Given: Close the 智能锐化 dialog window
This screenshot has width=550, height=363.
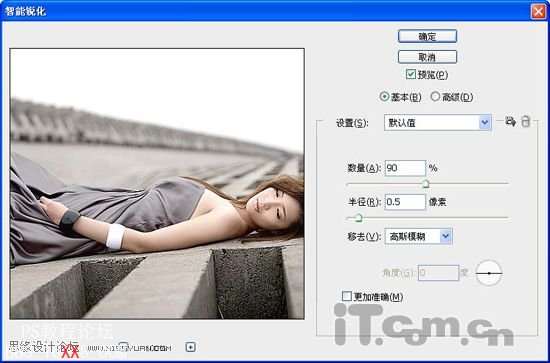Looking at the screenshot, I should [538, 12].
